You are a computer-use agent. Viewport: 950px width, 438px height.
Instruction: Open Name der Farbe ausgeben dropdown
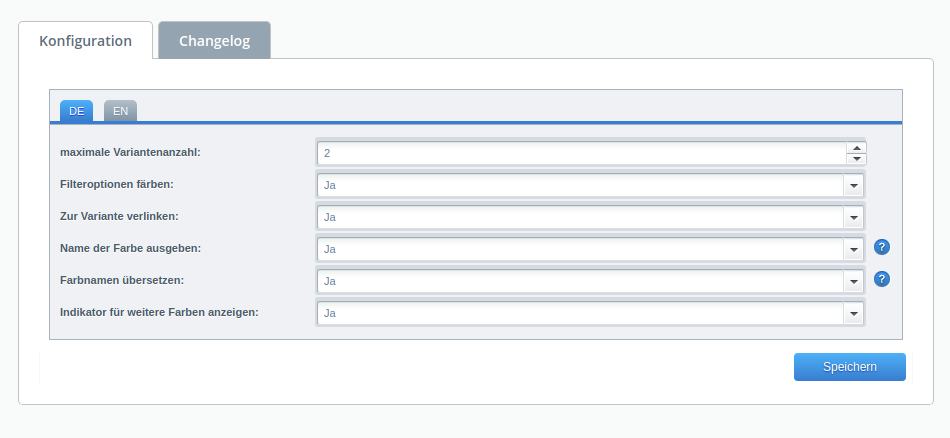(x=854, y=249)
